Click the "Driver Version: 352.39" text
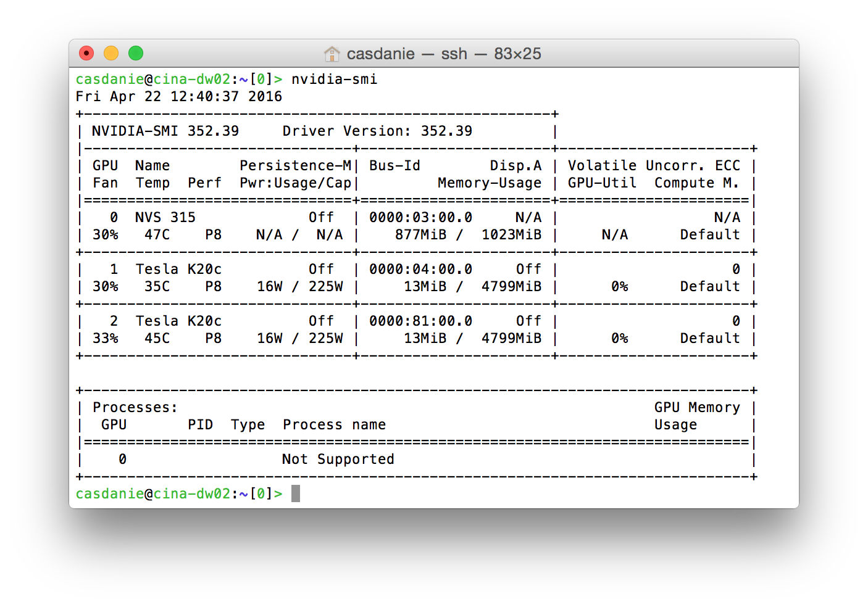This screenshot has width=868, height=607. (377, 131)
